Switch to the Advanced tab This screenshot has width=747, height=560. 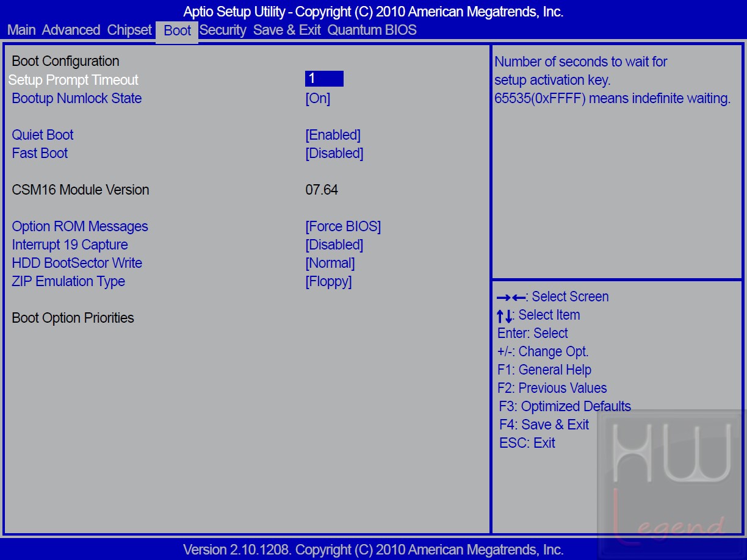[71, 30]
